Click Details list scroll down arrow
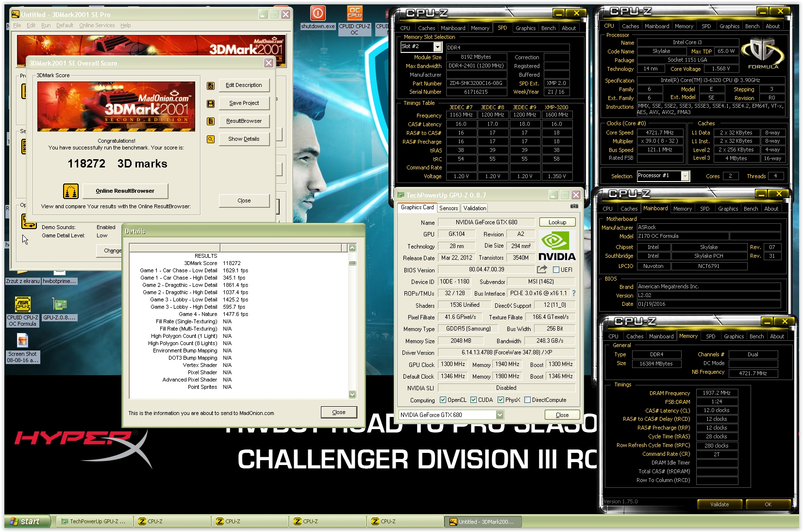 coord(352,395)
